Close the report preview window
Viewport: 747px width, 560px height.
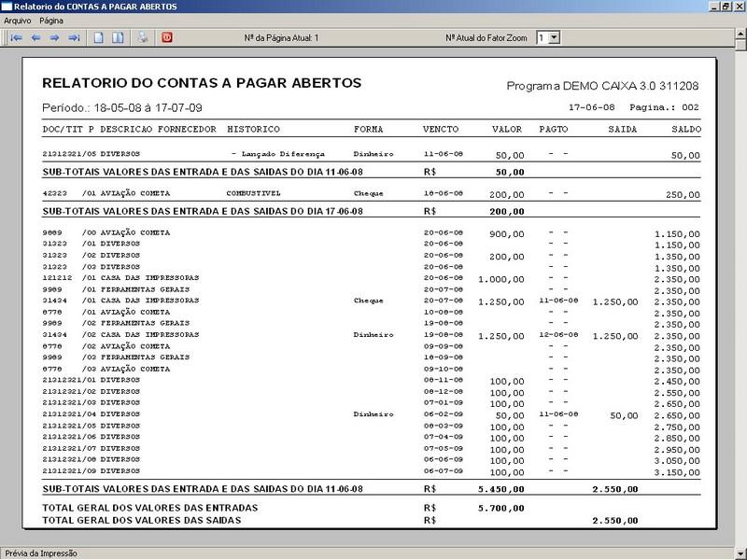739,7
